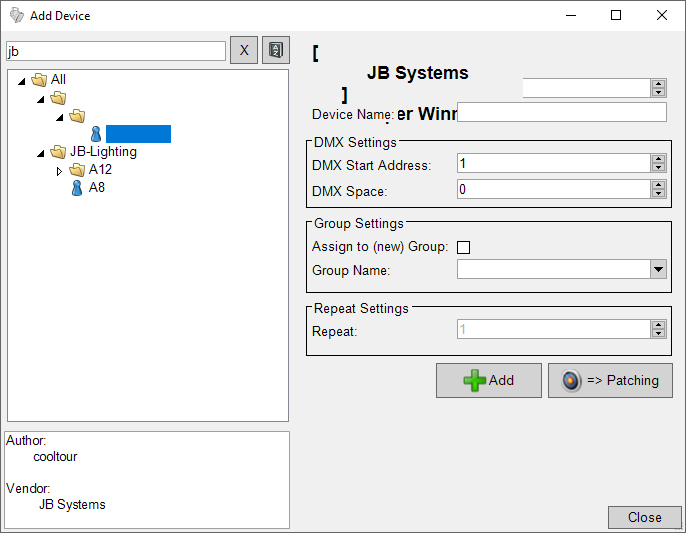Click the device search field containing "jb"
Image resolution: width=686 pixels, height=533 pixels.
pyautogui.click(x=116, y=51)
